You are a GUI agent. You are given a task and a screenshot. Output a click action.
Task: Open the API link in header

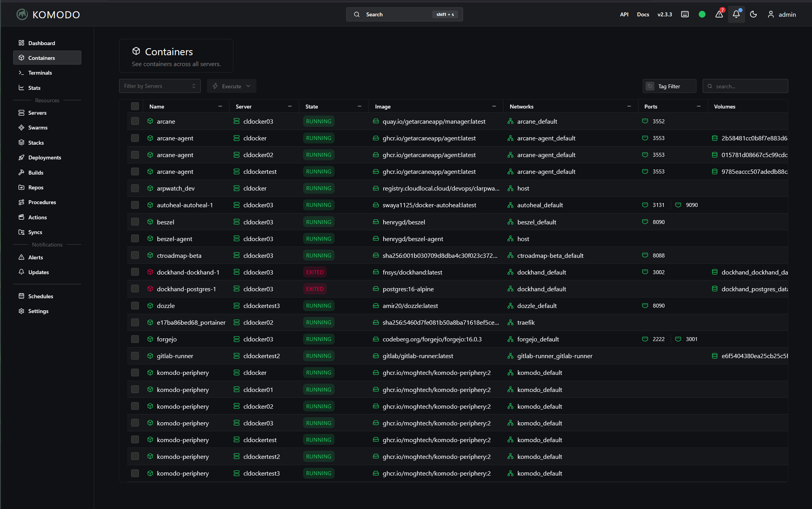tap(624, 14)
